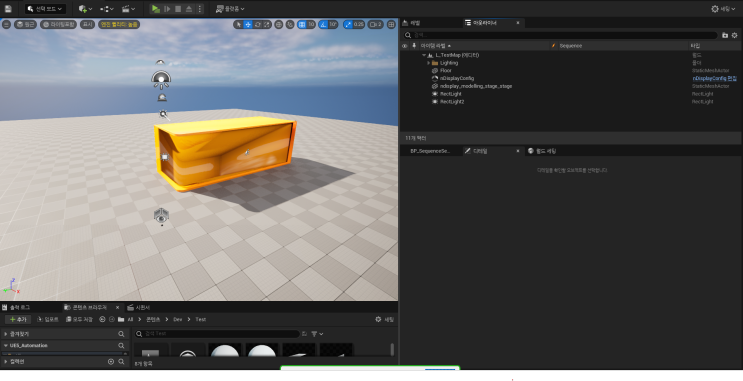Click the eject button in the play toolbar
The width and height of the screenshot is (743, 381).
[189, 9]
